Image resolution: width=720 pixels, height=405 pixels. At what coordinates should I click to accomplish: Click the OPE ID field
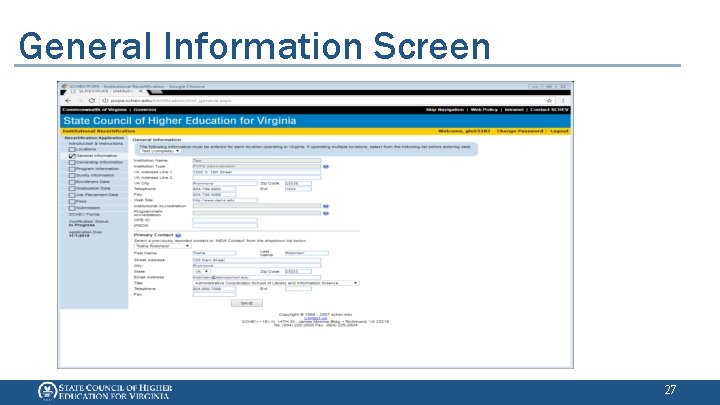[x=225, y=220]
